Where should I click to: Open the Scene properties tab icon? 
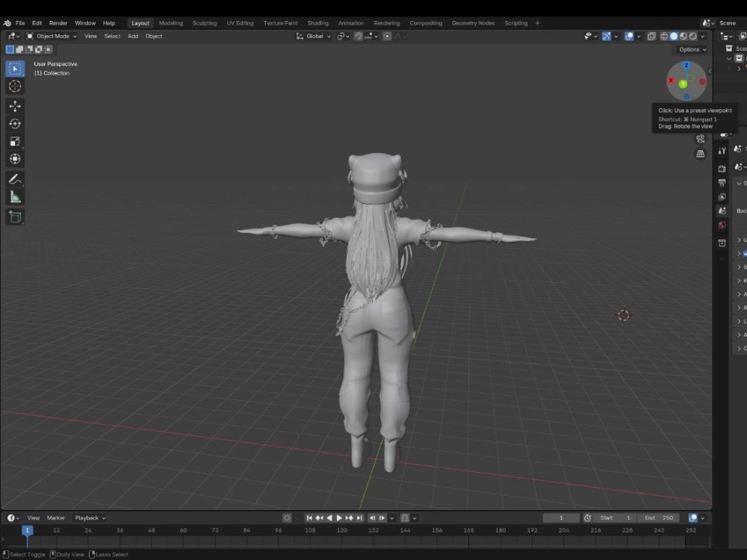click(722, 211)
